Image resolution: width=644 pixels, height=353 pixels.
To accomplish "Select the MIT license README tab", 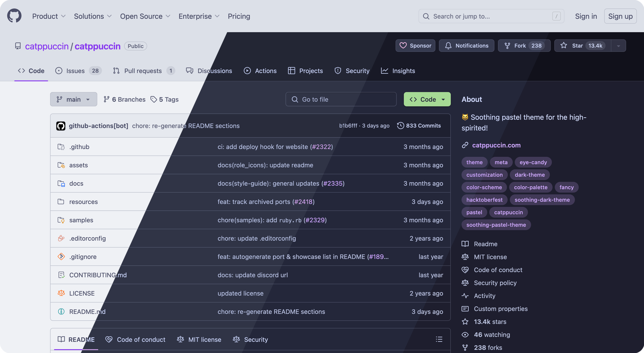I will [x=199, y=340].
